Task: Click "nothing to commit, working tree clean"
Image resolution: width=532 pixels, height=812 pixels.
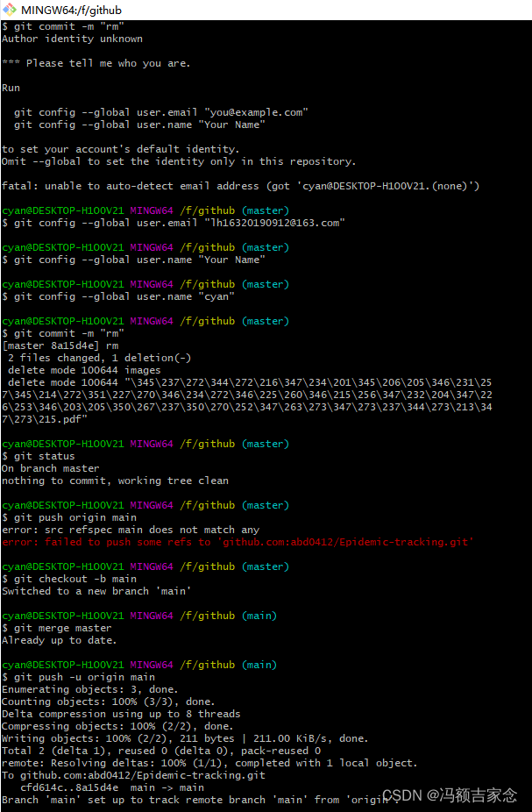Action: [115, 481]
